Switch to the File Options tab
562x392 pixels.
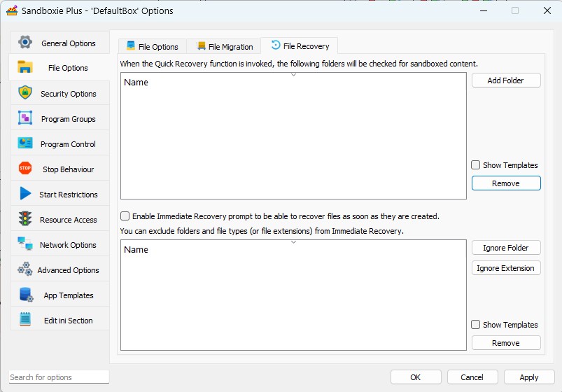point(153,47)
